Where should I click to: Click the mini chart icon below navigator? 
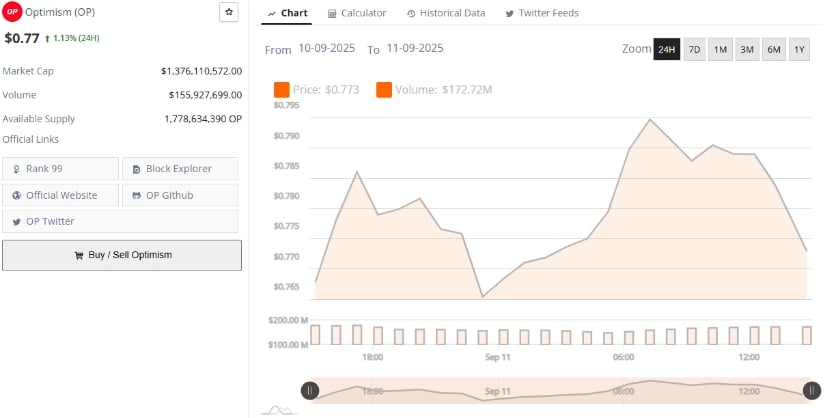pyautogui.click(x=279, y=410)
